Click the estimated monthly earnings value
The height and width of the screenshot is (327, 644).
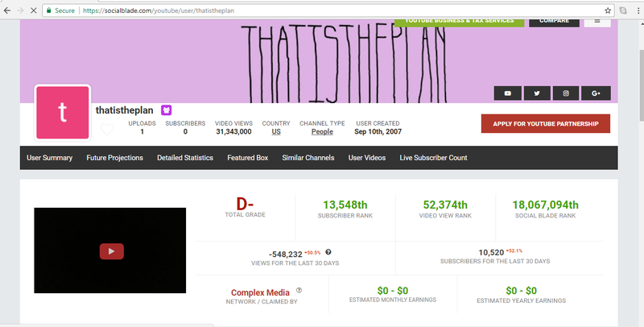click(393, 291)
